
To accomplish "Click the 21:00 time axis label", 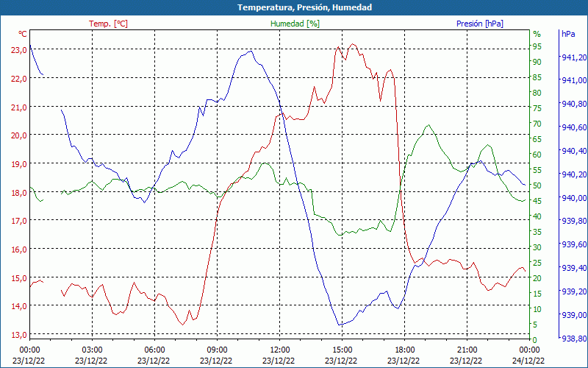I will coord(467,350).
